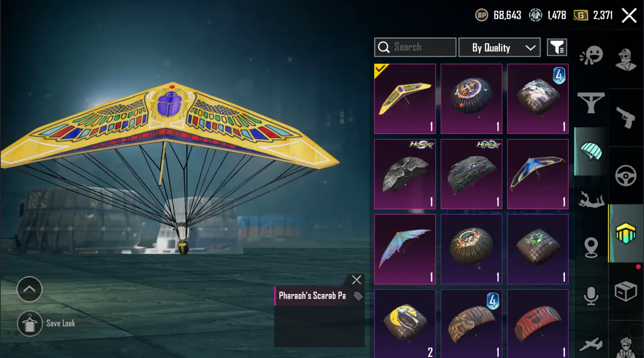Select the microphone voice pack icon
The image size is (644, 358).
[591, 296]
